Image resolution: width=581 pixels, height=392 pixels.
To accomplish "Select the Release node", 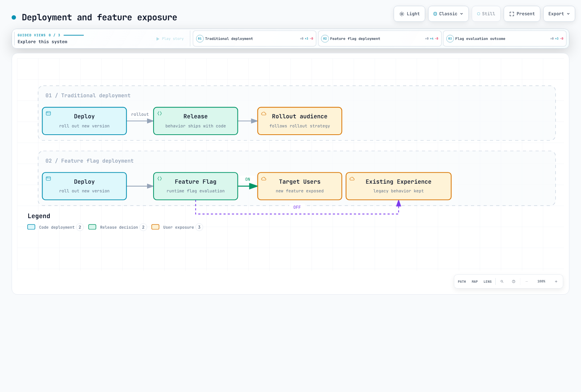I will click(196, 121).
